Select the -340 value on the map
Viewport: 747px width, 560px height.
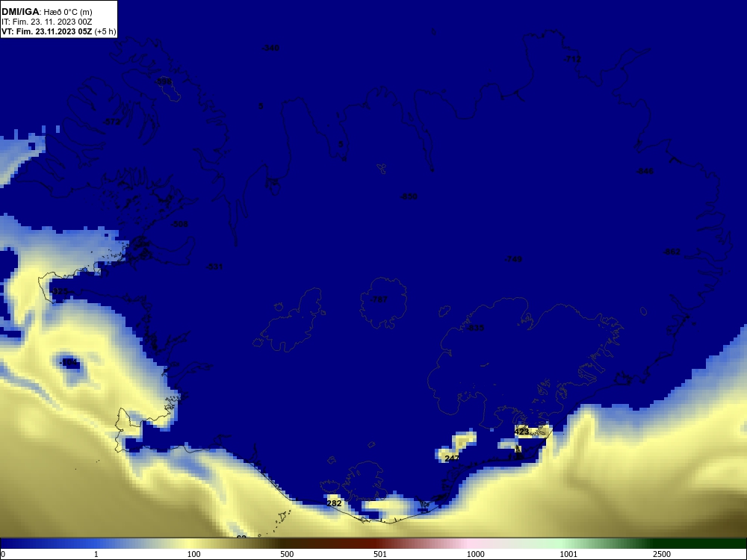point(270,48)
